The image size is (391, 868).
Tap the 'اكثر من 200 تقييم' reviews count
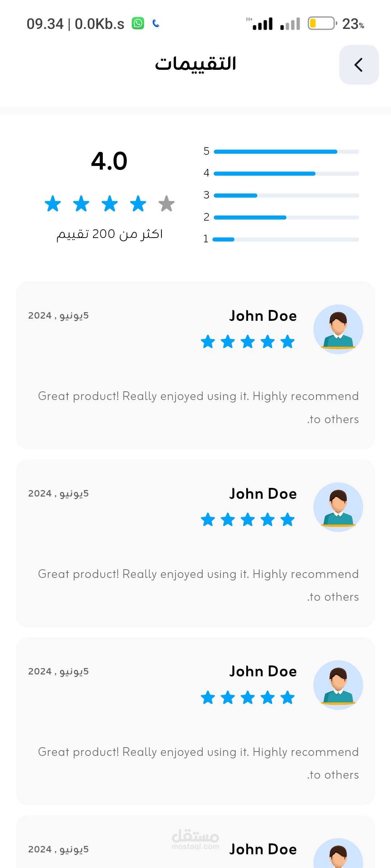click(x=109, y=234)
